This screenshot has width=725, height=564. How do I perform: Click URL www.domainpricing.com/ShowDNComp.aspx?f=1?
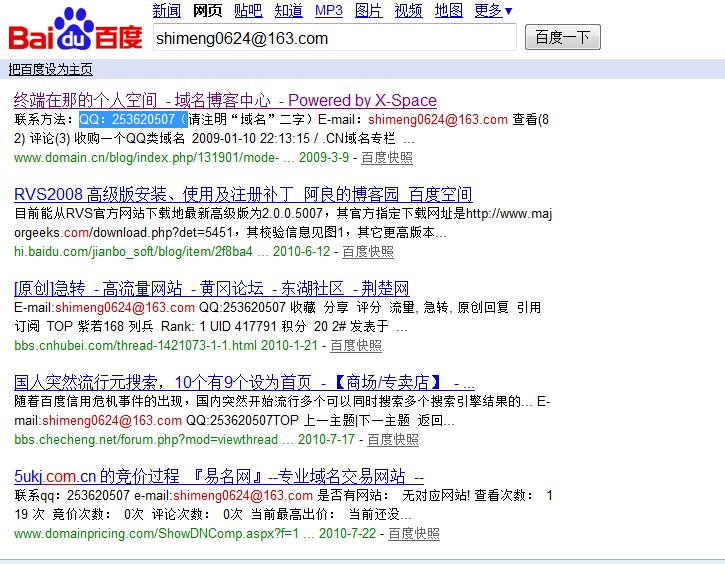click(156, 533)
